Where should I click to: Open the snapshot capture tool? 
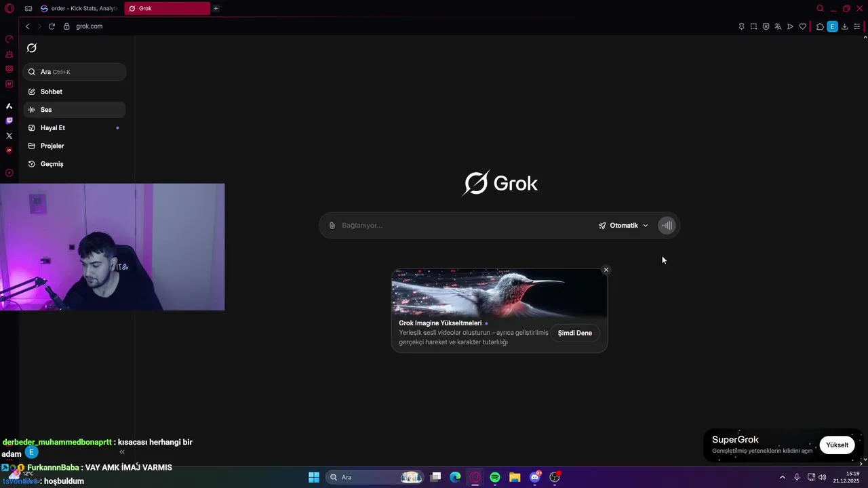pos(753,26)
